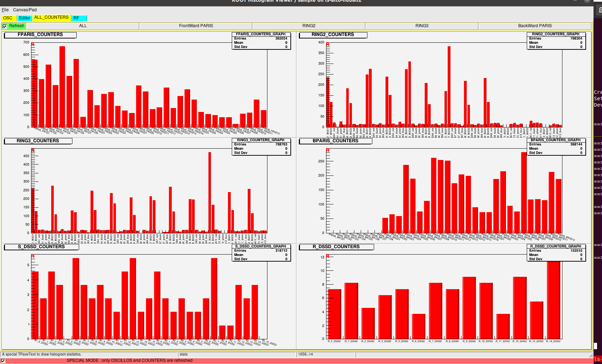Switch to the OSC tab
Viewport: 602px width, 364px height.
[x=8, y=18]
